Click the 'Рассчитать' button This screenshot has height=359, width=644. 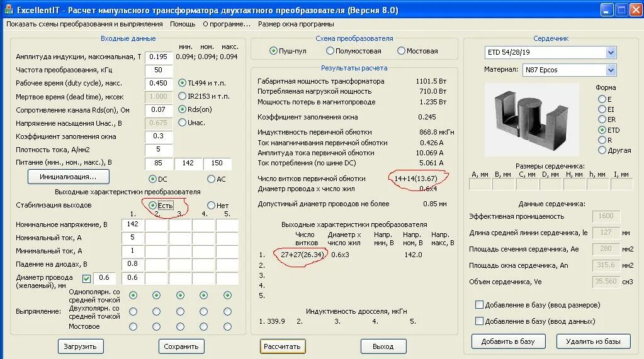[282, 346]
